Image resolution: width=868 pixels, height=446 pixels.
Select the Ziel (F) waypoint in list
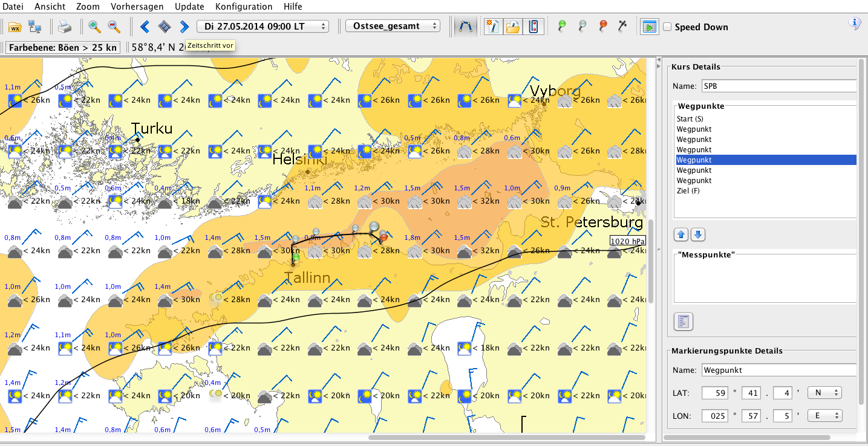tap(690, 191)
